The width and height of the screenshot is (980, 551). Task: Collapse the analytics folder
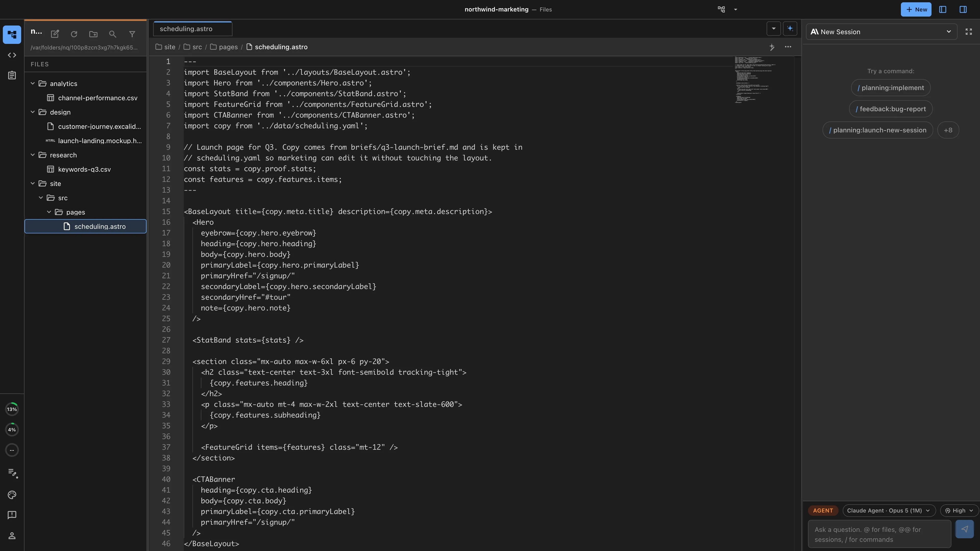click(x=33, y=83)
